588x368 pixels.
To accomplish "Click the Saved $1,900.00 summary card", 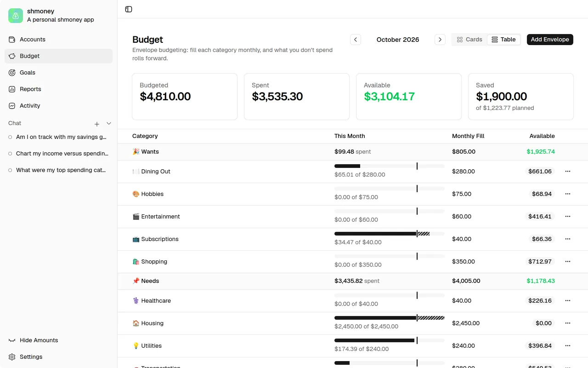I will (521, 97).
